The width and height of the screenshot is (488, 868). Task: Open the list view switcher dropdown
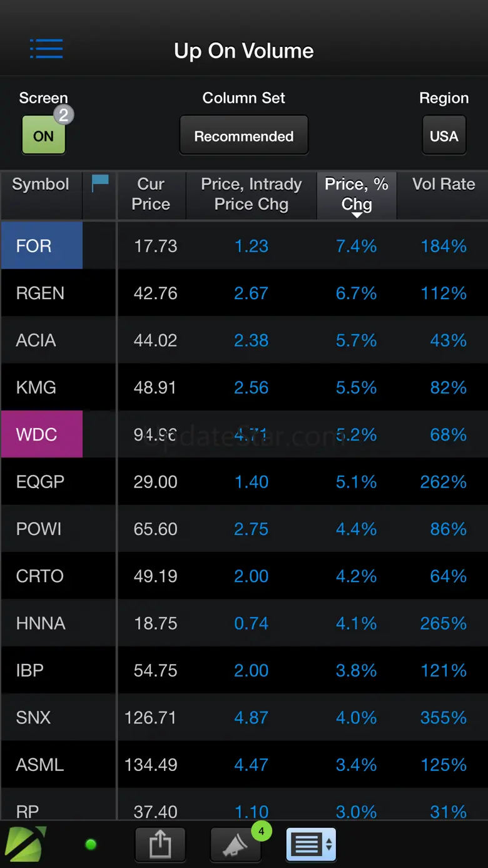(312, 845)
